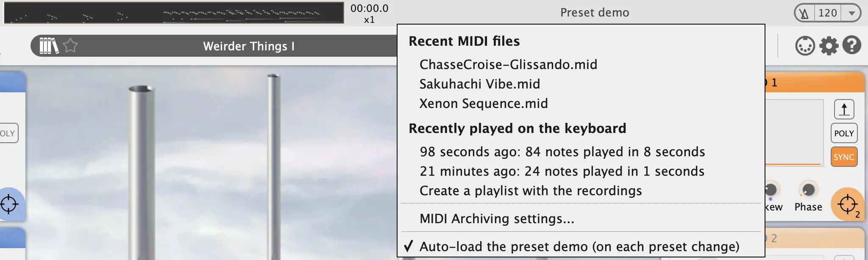Click the orange target crosshair button
Image resolution: width=868 pixels, height=260 pixels.
pos(848,204)
